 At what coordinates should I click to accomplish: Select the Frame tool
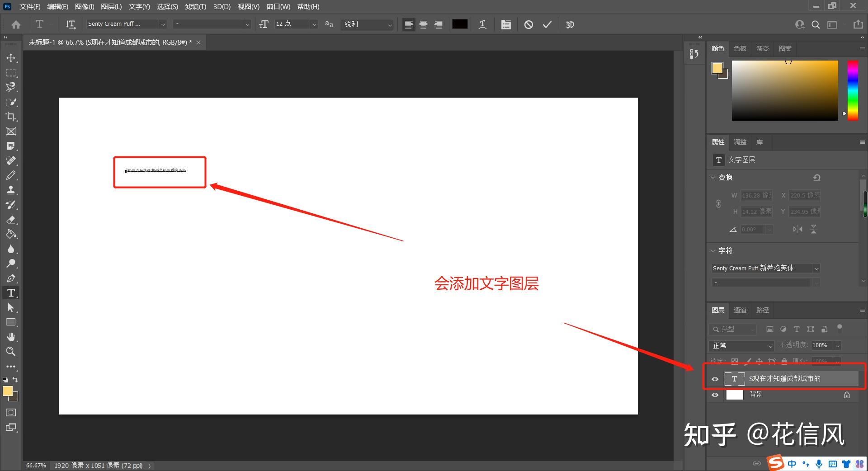(11, 132)
